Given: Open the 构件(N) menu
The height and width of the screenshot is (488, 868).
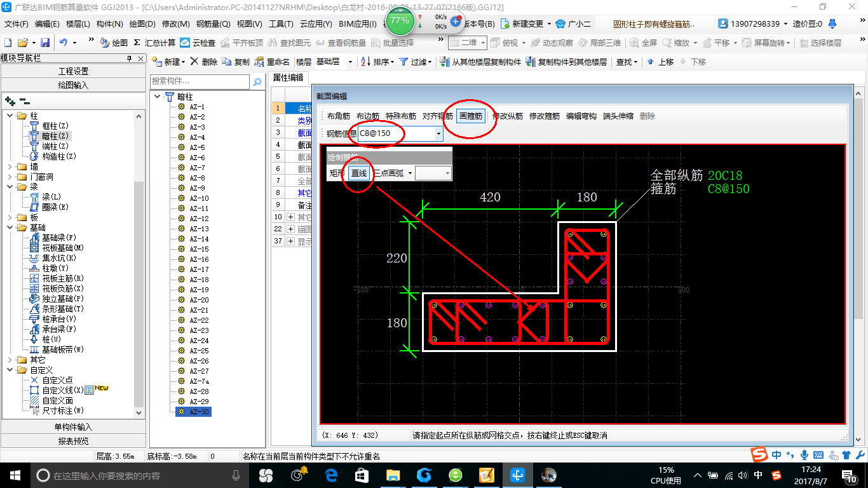Looking at the screenshot, I should [x=110, y=24].
